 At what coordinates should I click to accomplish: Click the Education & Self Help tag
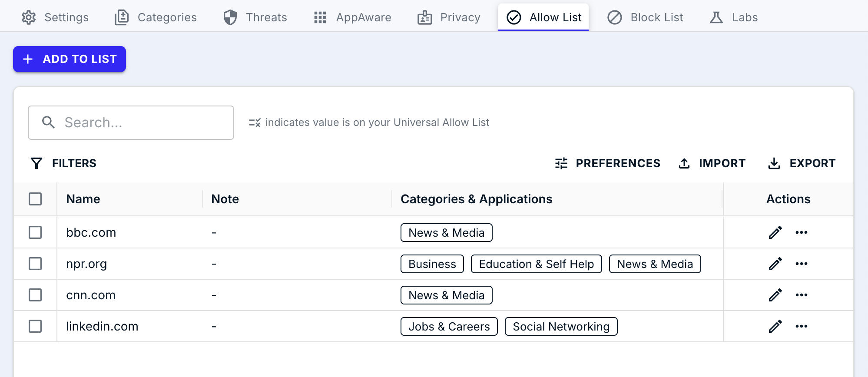(537, 264)
